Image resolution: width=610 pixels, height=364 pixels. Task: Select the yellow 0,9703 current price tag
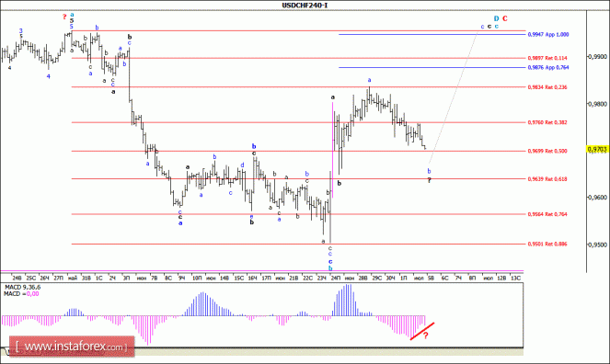click(597, 149)
